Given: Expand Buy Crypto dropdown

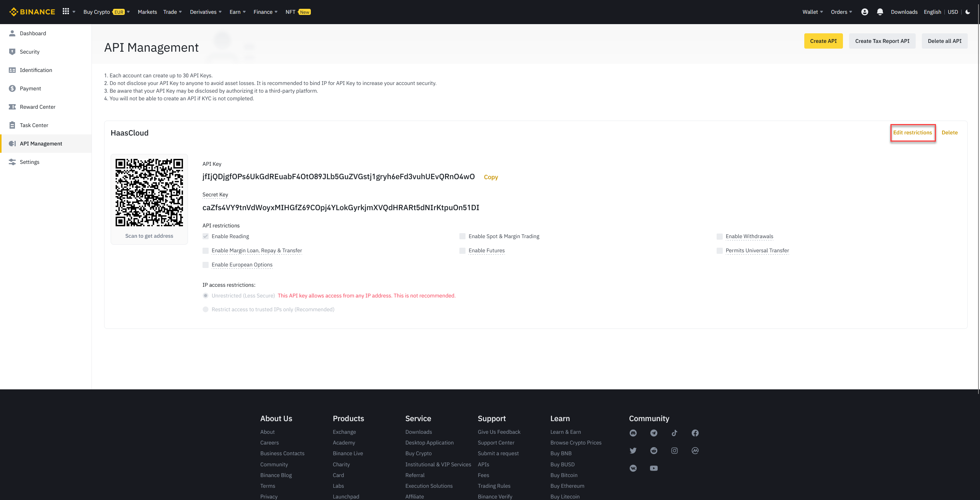Looking at the screenshot, I should (107, 12).
